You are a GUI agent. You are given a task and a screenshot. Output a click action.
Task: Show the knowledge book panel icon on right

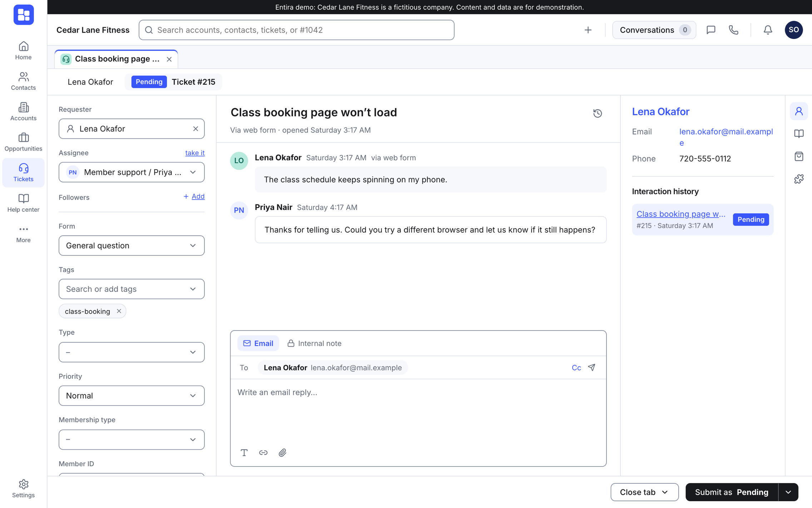[799, 134]
